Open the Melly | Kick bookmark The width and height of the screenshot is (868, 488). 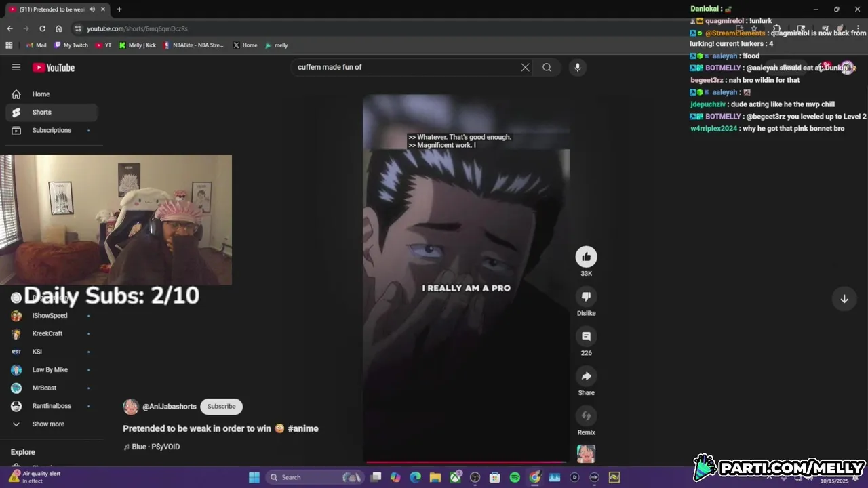[x=138, y=45]
